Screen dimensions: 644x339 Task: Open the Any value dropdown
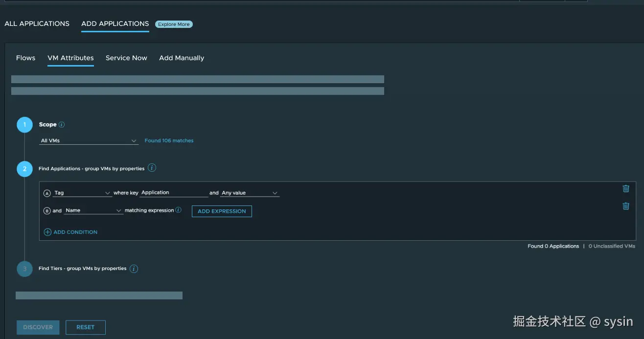coord(250,193)
